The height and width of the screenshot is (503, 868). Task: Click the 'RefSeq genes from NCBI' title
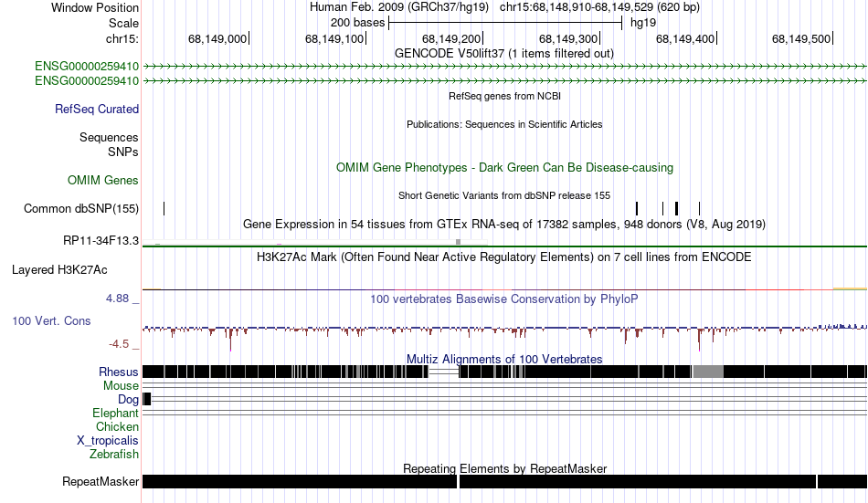tap(505, 96)
